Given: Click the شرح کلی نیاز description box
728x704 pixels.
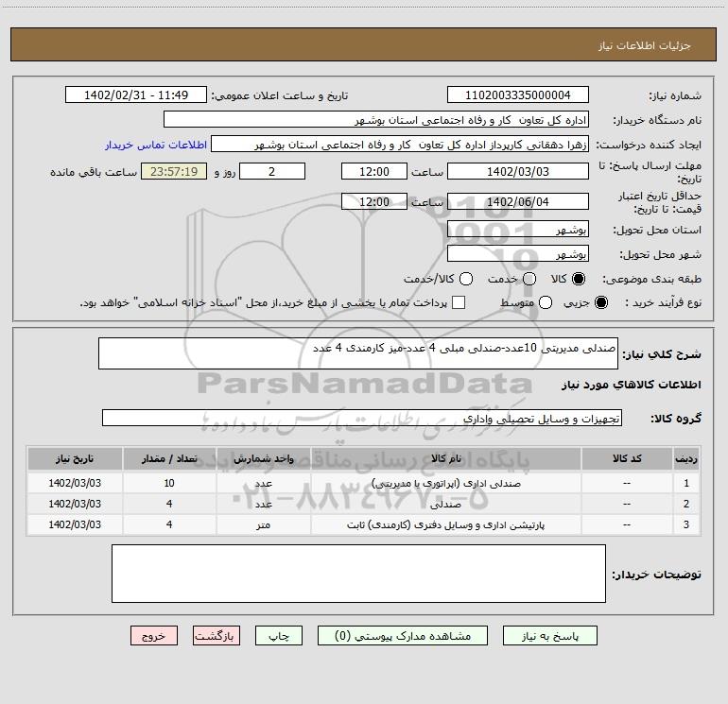Looking at the screenshot, I should coord(358,353).
